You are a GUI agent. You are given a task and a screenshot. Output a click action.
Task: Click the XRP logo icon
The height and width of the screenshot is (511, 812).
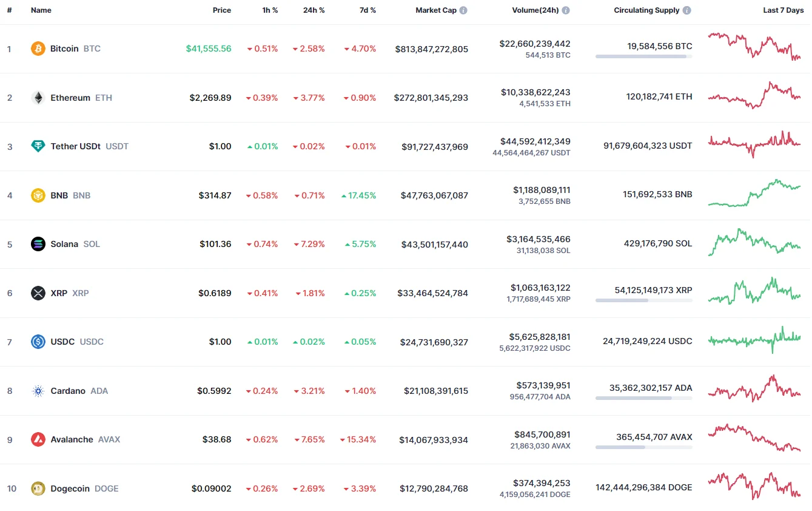tap(38, 293)
